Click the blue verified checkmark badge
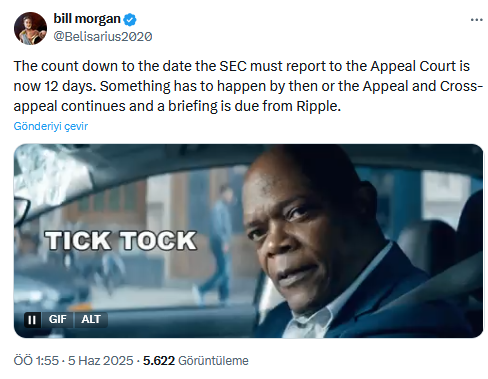The image size is (488, 379). point(130,19)
